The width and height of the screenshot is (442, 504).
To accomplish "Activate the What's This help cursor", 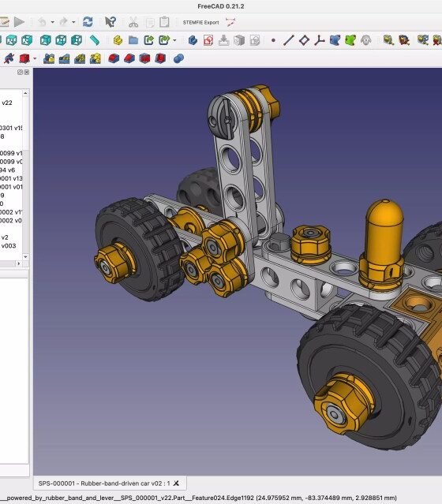I will (x=110, y=22).
